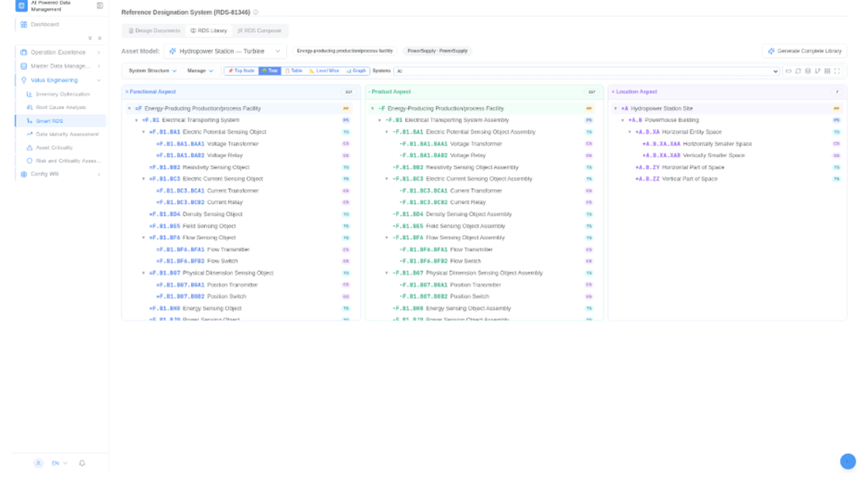
Task: Open the Manage menu
Action: [200, 71]
